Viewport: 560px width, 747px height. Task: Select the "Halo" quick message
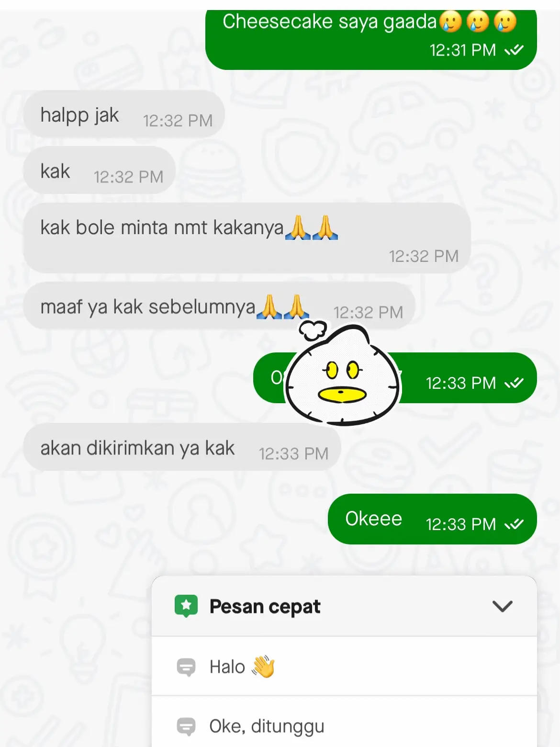[x=344, y=667]
